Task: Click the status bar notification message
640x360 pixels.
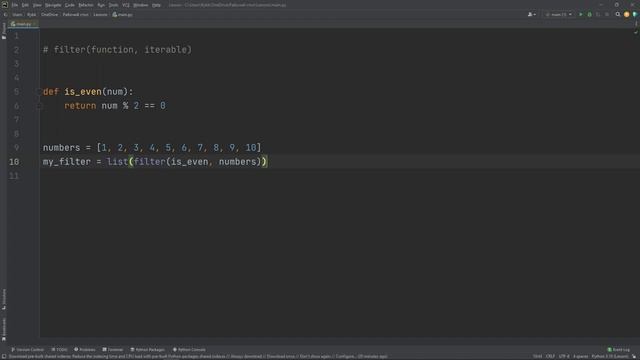Action: point(198,357)
